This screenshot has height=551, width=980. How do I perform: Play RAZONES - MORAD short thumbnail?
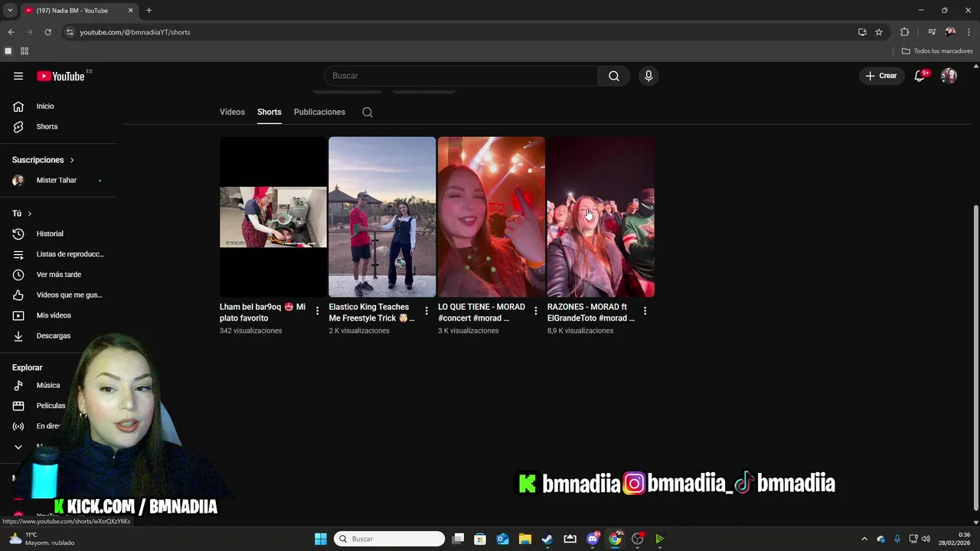(601, 217)
